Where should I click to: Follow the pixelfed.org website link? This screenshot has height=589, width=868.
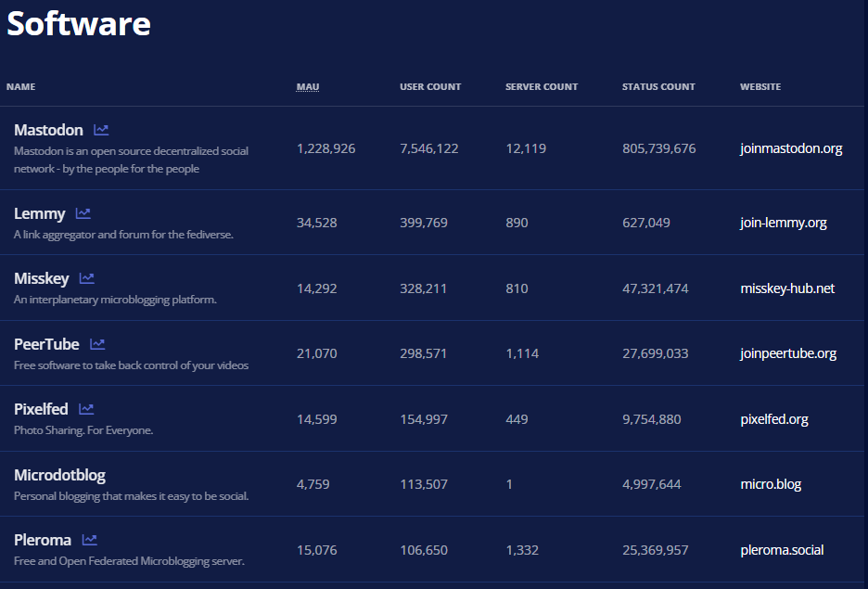click(x=774, y=419)
